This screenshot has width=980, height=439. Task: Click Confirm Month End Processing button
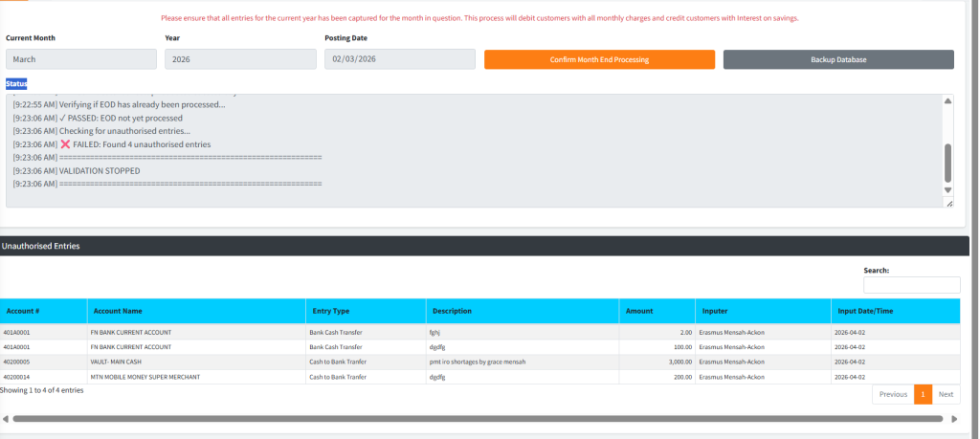[599, 59]
